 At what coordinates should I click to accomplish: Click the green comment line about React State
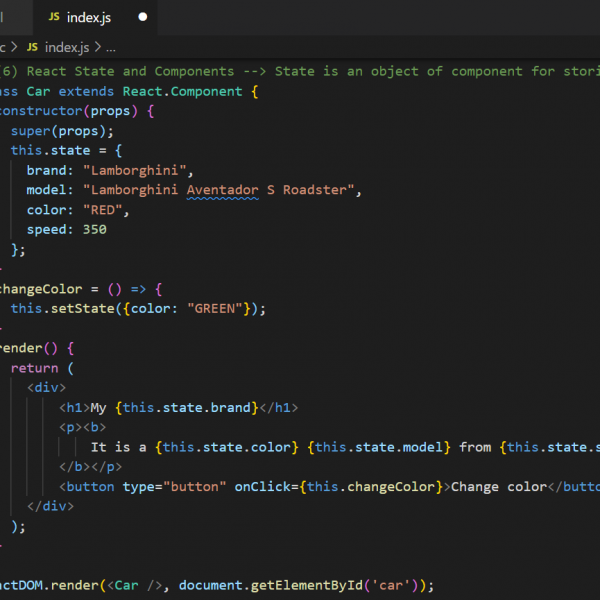300,71
